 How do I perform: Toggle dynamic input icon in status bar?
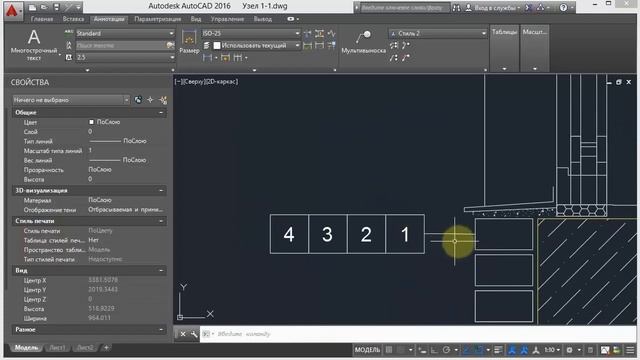(x=422, y=350)
